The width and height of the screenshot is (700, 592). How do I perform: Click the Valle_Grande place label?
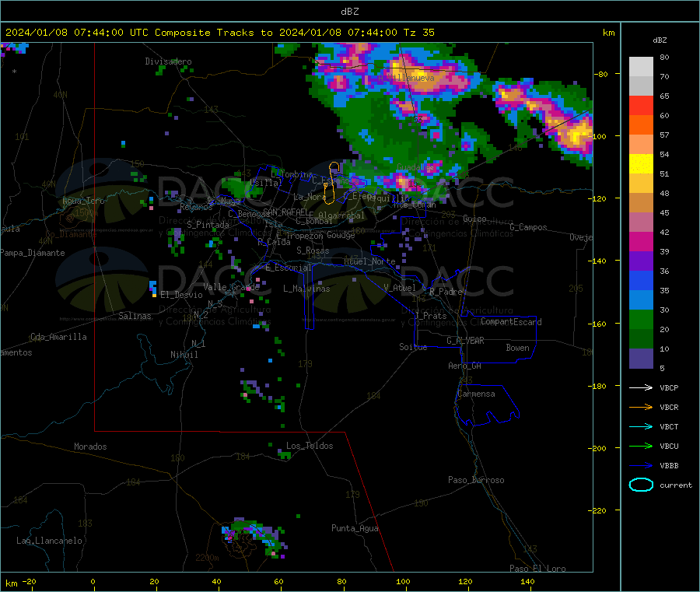[x=231, y=286]
